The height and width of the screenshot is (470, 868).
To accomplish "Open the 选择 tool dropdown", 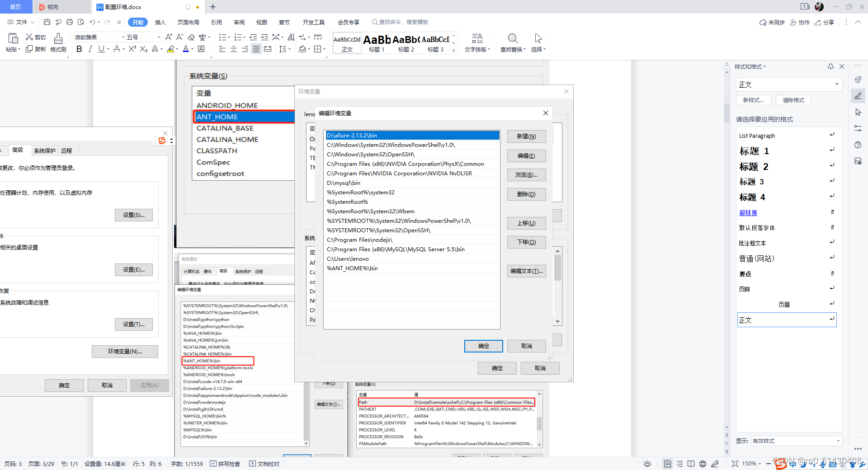I will (538, 43).
